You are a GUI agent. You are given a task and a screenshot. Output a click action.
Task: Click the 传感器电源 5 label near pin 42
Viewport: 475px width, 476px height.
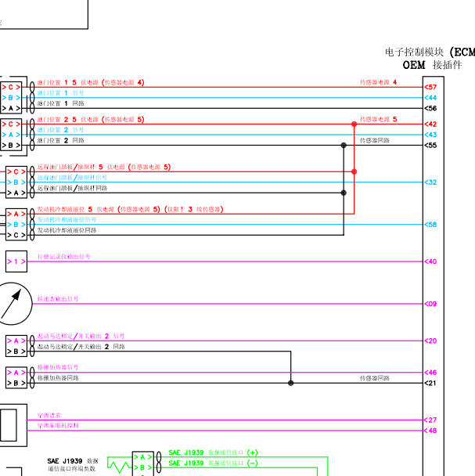point(378,119)
